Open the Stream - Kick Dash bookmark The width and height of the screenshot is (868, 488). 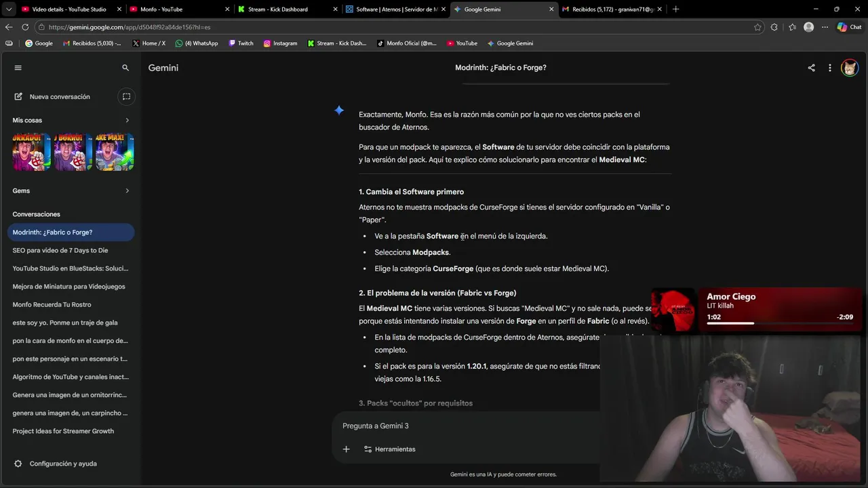(337, 43)
